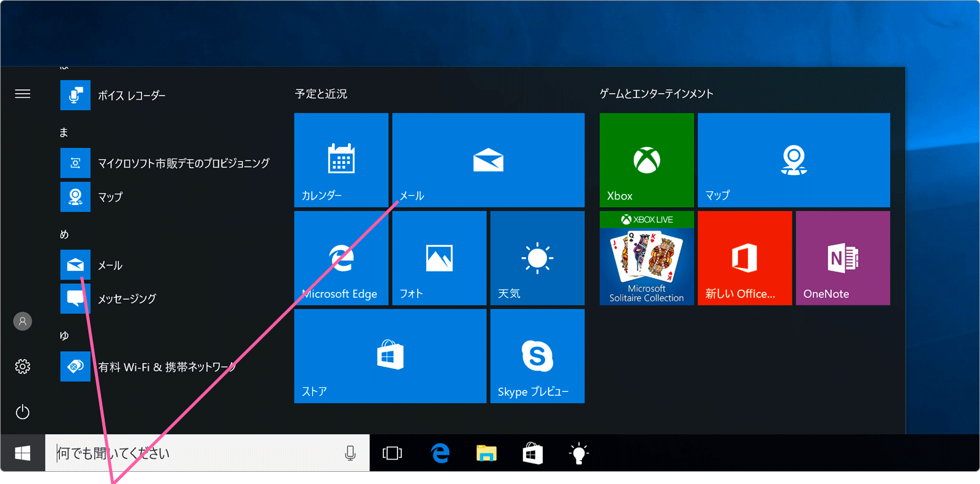Open the ストア tile

click(390, 356)
